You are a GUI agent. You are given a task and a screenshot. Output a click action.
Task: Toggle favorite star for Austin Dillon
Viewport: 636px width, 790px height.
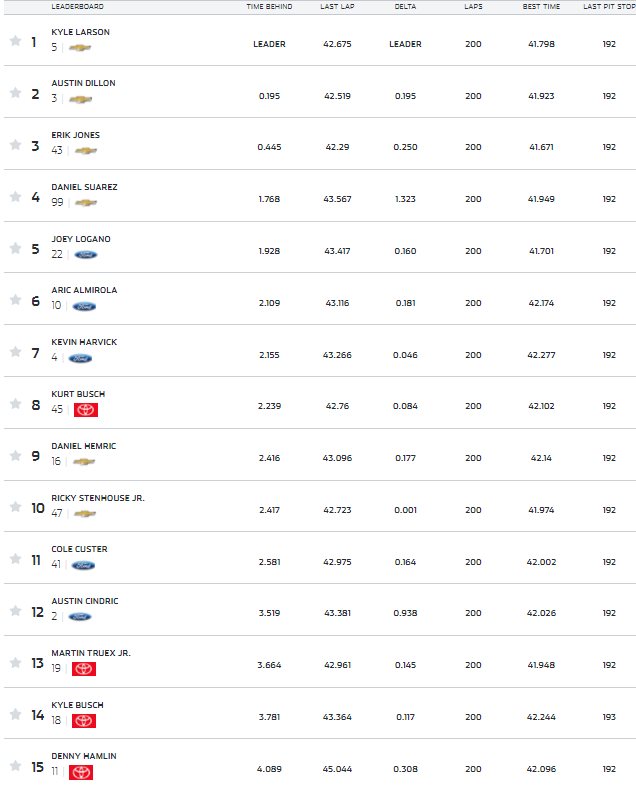click(16, 92)
